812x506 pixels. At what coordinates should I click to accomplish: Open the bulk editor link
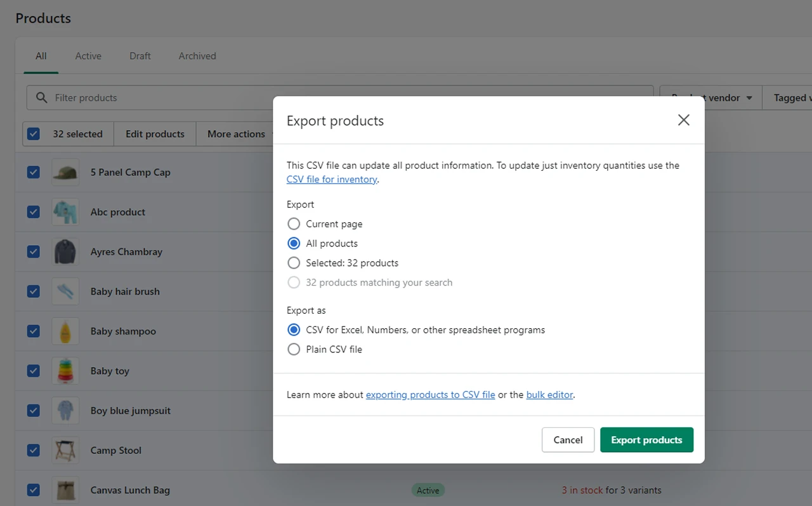pos(549,395)
